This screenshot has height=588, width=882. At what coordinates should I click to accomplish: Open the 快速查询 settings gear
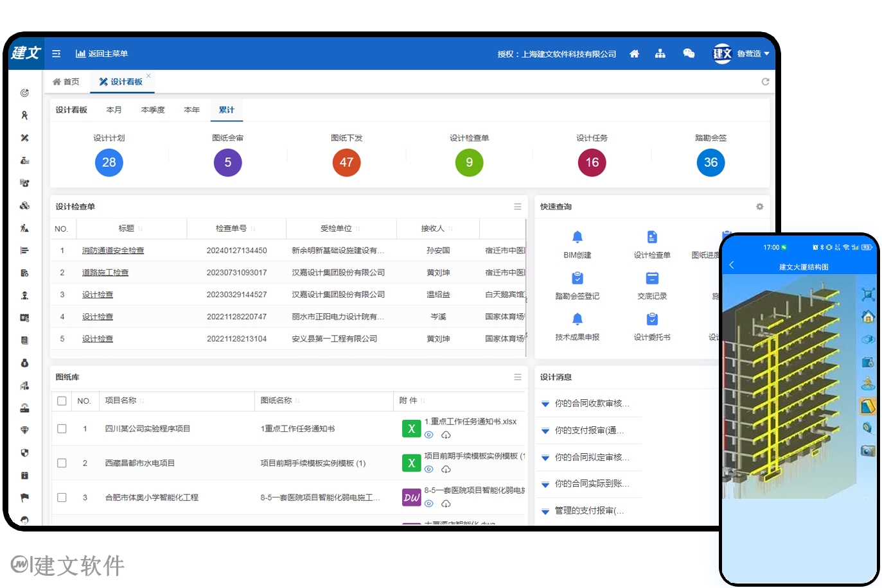coord(759,207)
